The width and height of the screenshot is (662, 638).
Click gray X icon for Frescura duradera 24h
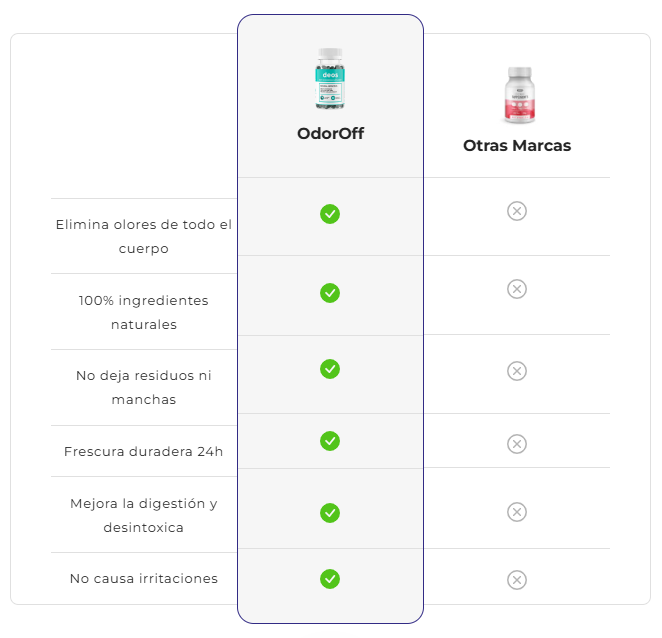tap(517, 443)
